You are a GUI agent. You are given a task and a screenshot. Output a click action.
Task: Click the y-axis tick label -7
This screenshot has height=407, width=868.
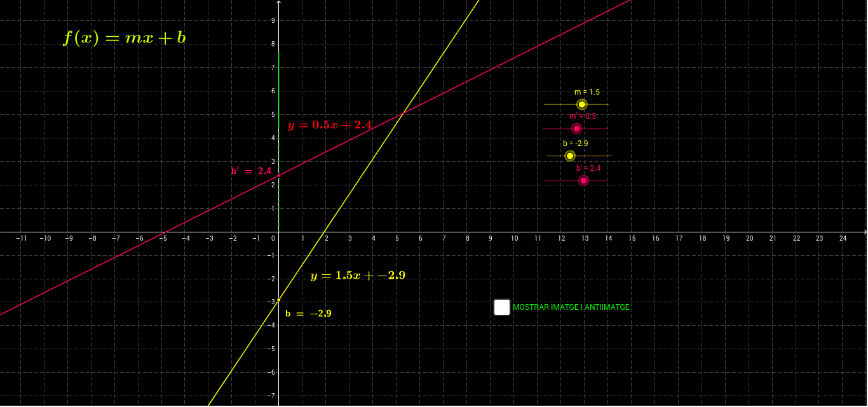point(271,396)
